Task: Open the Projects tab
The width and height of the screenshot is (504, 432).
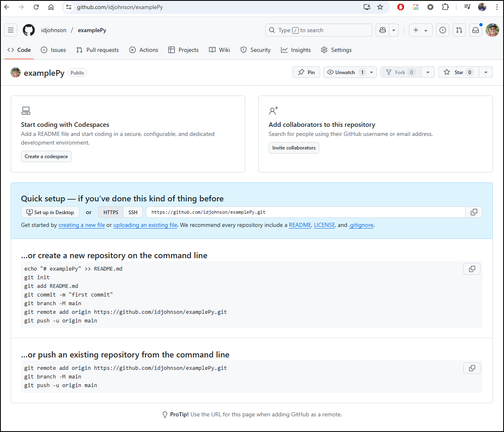Action: pyautogui.click(x=183, y=50)
